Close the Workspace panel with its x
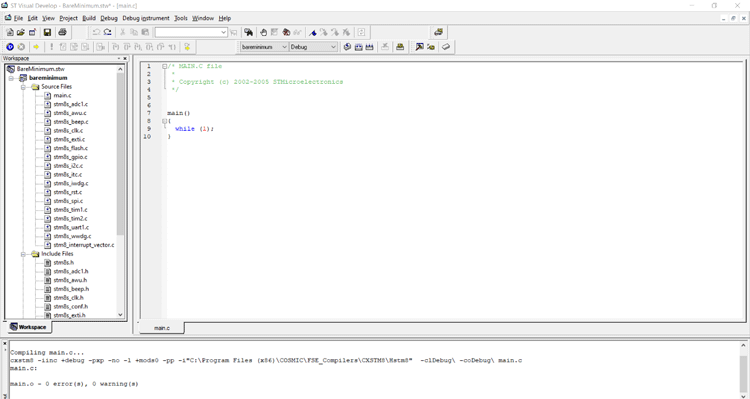Viewport: 750px width, 399px height. click(125, 58)
